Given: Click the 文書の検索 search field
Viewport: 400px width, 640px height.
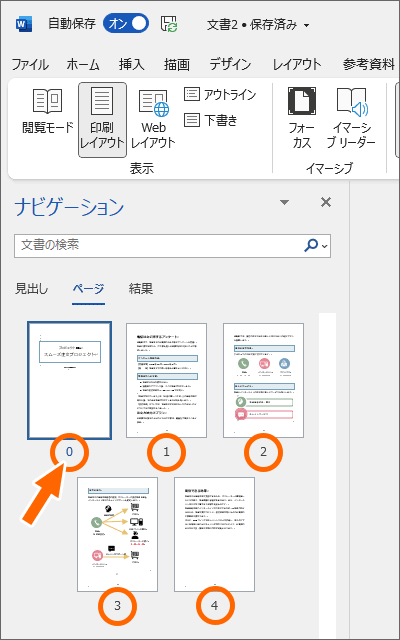Looking at the screenshot, I should [x=159, y=245].
